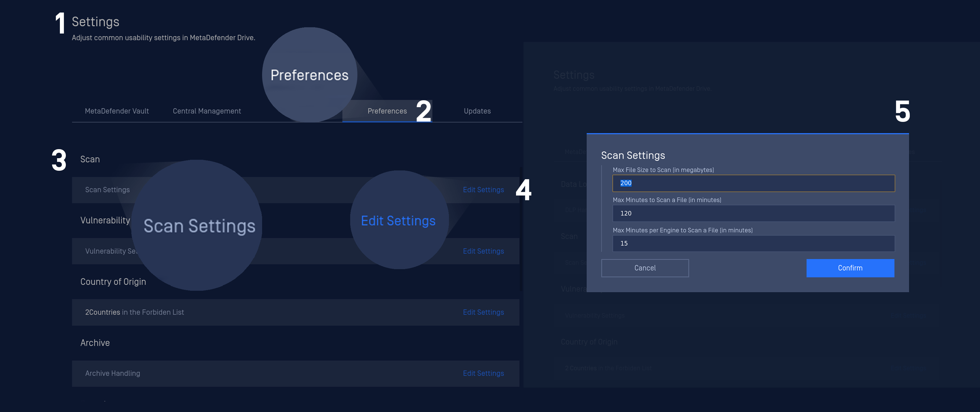Click Edit Settings for Archive Handling
This screenshot has height=412, width=980.
pos(483,373)
